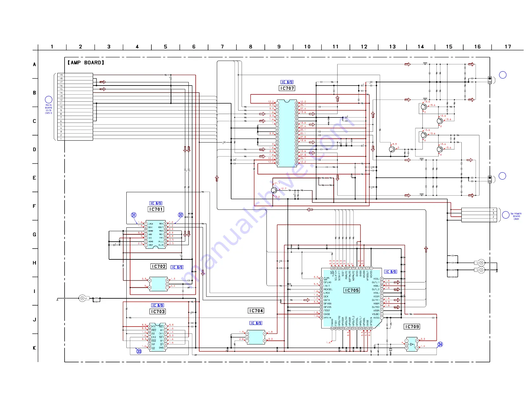The image size is (532, 400).
Task: Click the blue circle beside SW POWER BOARD
Action: [506, 215]
